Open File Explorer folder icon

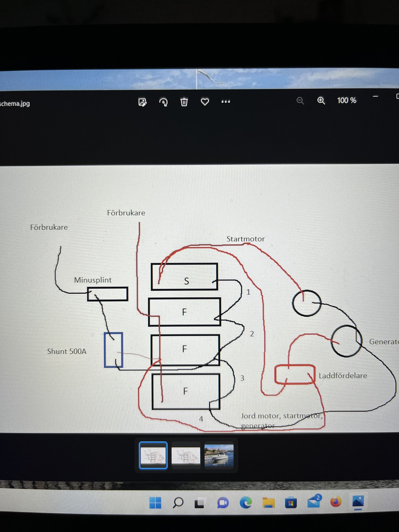coord(268,502)
